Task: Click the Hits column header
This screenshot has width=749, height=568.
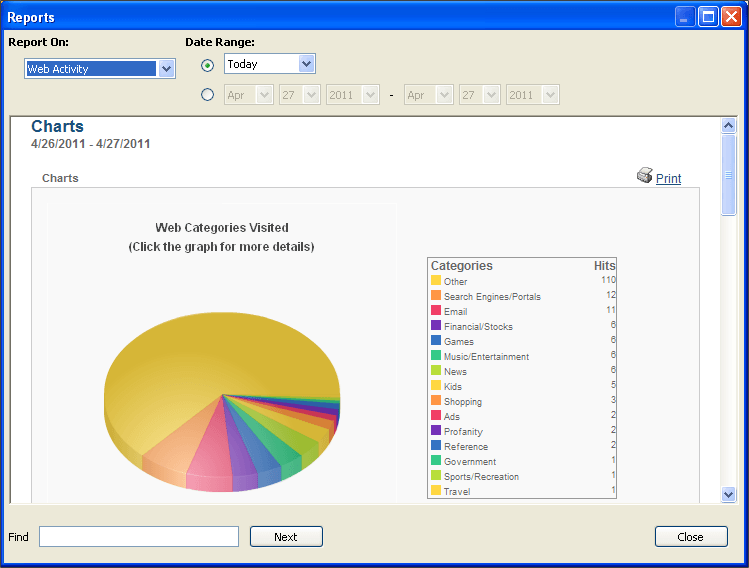Action: click(x=605, y=266)
